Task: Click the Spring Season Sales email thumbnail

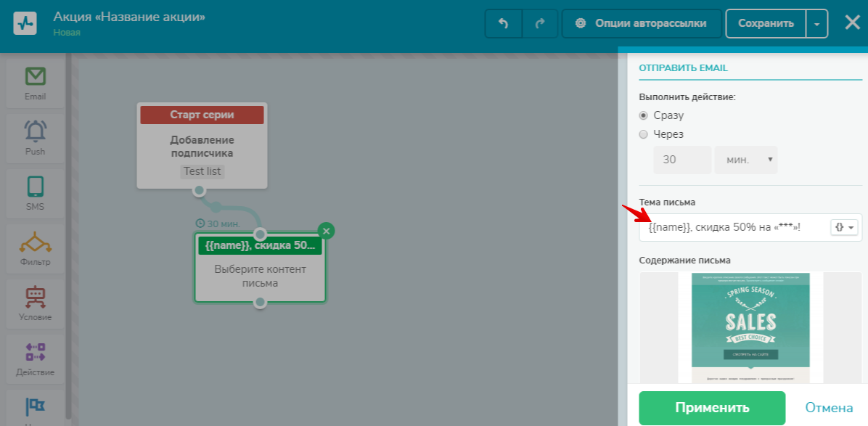Action: [x=750, y=327]
